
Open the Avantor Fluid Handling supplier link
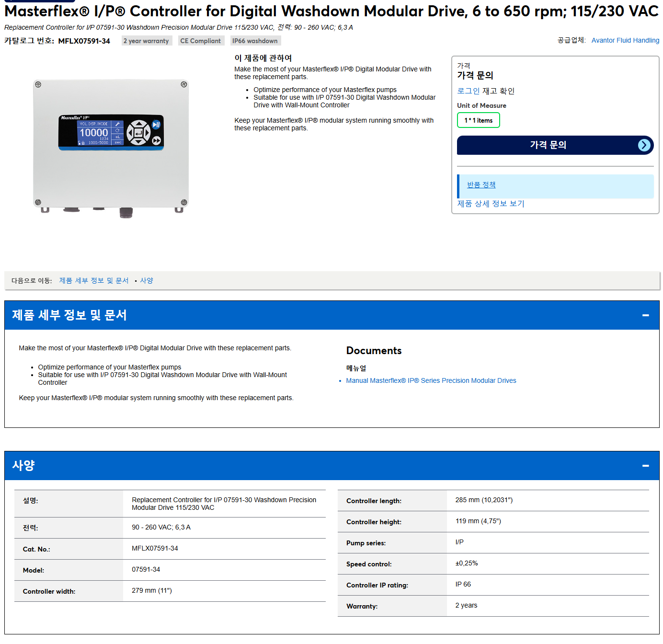click(x=625, y=40)
